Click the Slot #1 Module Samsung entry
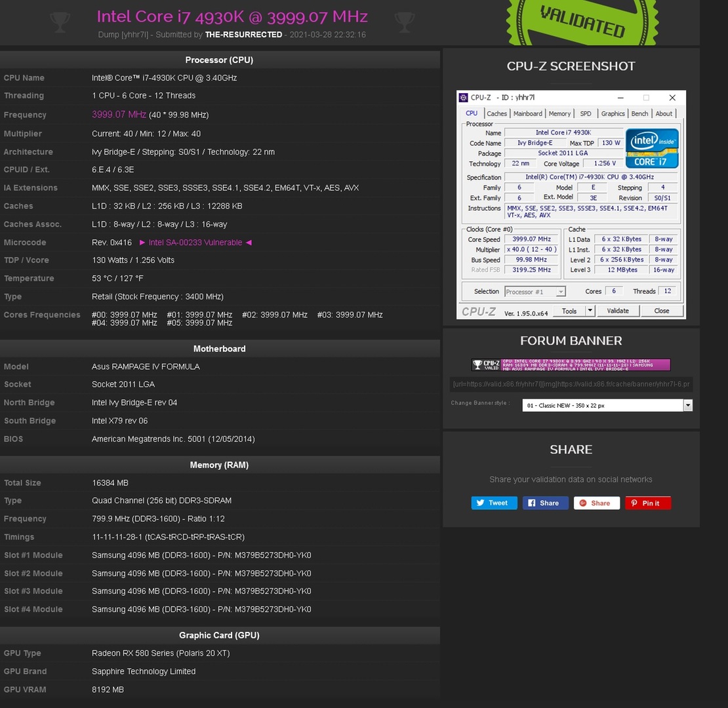The height and width of the screenshot is (708, 728). (x=201, y=555)
